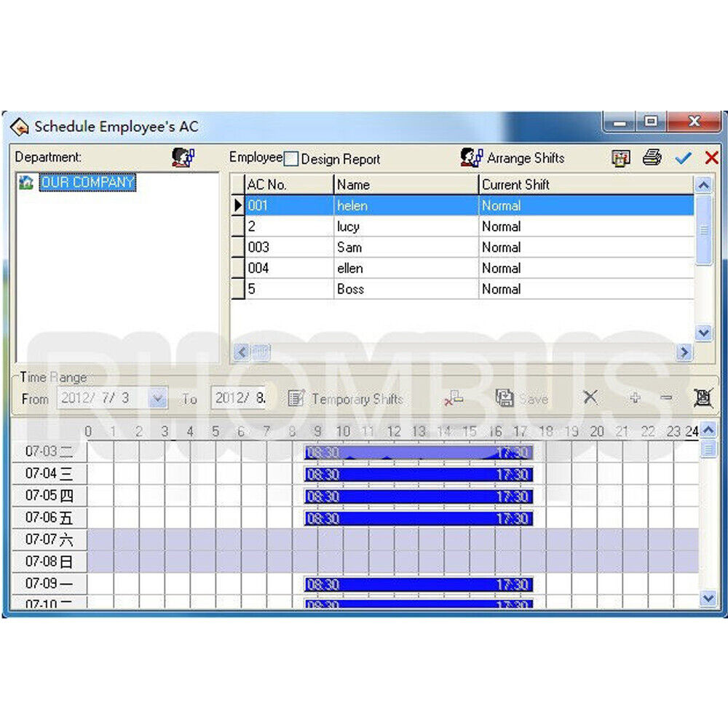Click the department people icon
This screenshot has width=728, height=728.
tap(183, 157)
